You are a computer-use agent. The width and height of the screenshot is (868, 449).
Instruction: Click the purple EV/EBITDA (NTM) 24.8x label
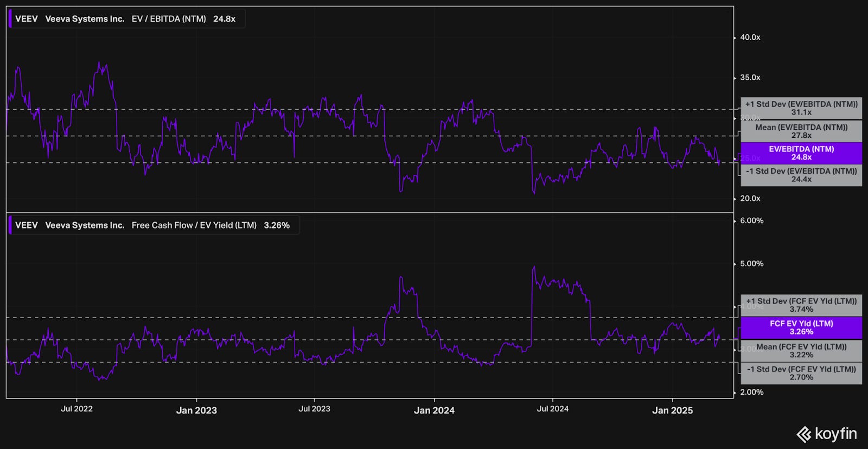(x=801, y=153)
